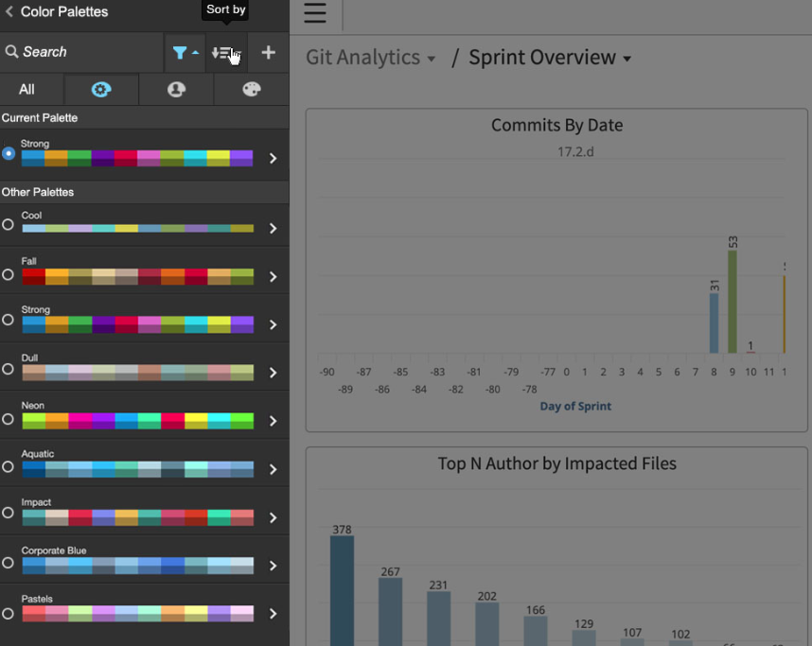812x646 pixels.
Task: Expand the Impact palette details
Action: point(273,517)
